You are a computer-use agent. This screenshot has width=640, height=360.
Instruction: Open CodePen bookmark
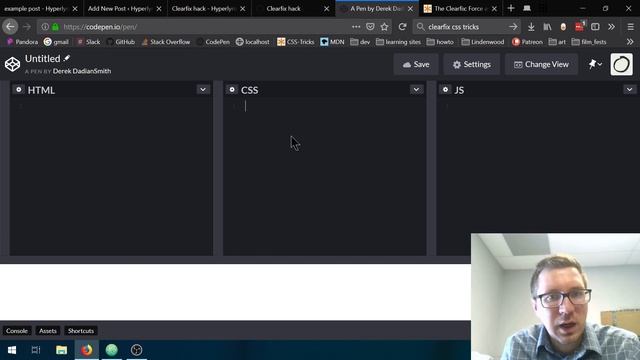[213, 42]
